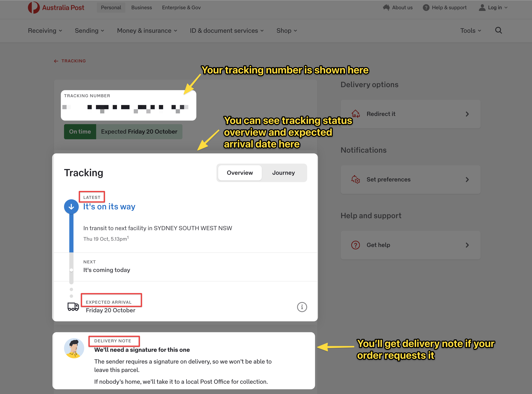This screenshot has width=532, height=394.
Task: Click the Help & support question icon
Action: [x=426, y=7]
